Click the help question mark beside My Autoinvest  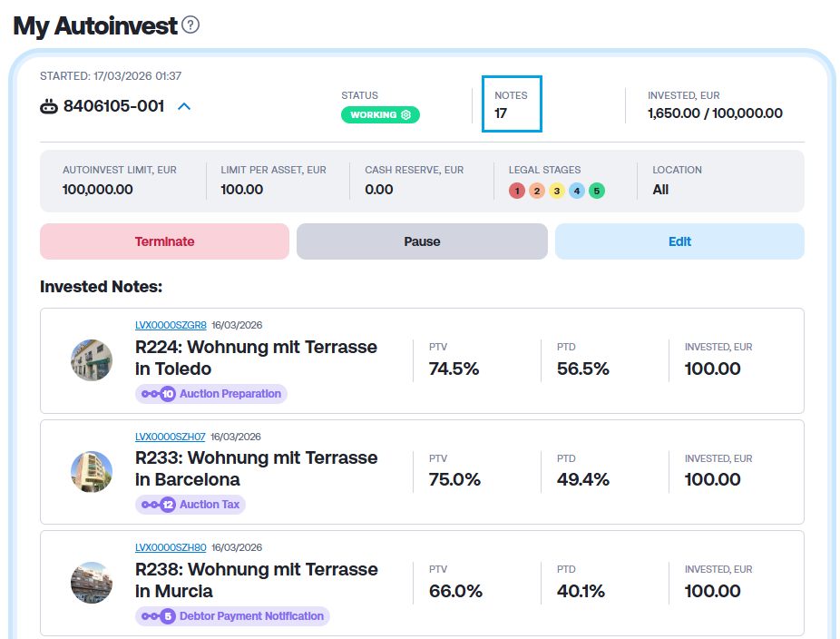pyautogui.click(x=190, y=25)
